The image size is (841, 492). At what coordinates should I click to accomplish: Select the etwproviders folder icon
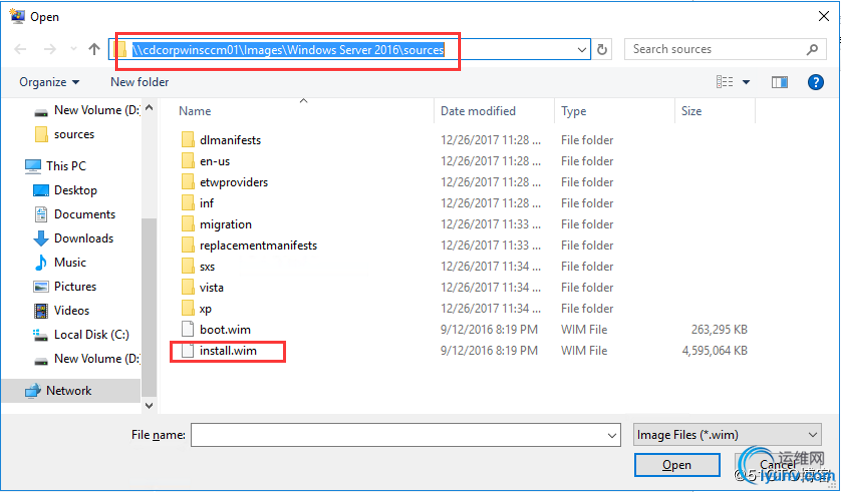[188, 182]
